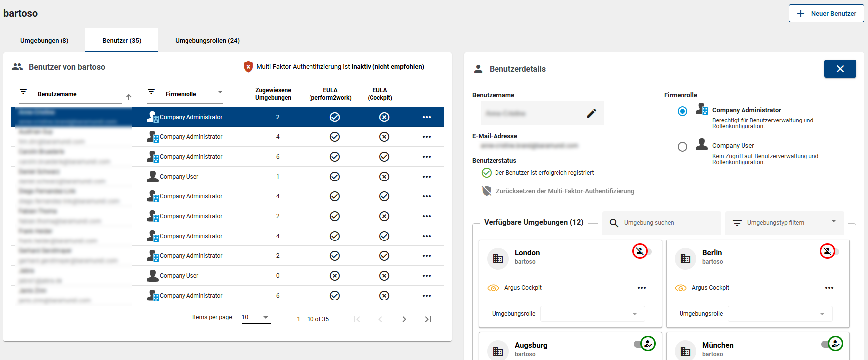Open Umgebungsrolle dropdown in London card
This screenshot has height=360, width=868.
(x=592, y=314)
